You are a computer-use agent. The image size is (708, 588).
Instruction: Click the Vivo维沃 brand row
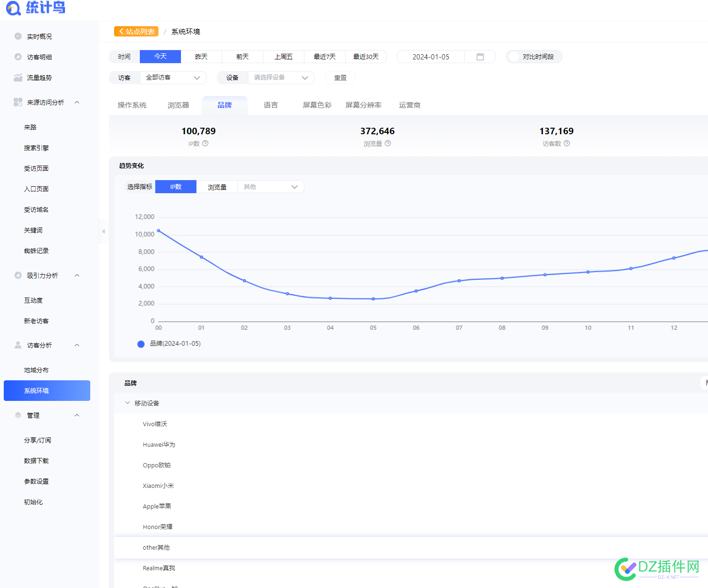(411, 424)
